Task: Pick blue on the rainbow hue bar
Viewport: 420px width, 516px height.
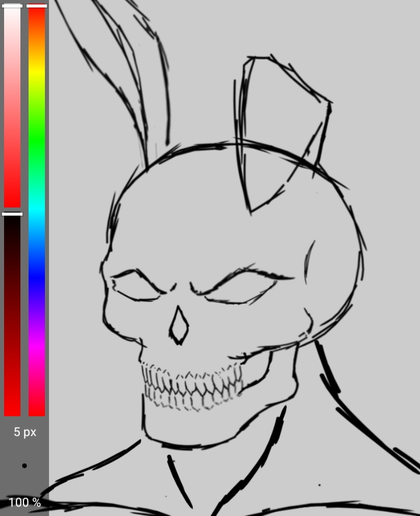Action: pos(37,279)
